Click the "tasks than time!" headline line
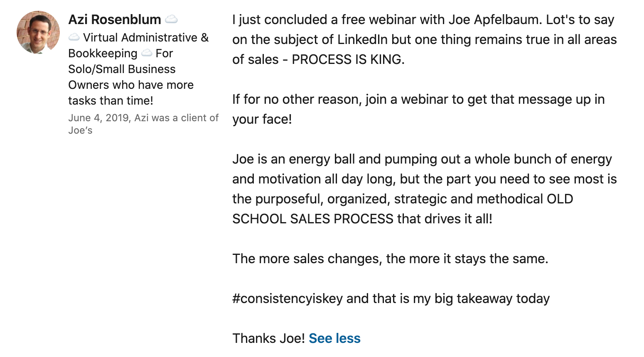 click(x=111, y=101)
